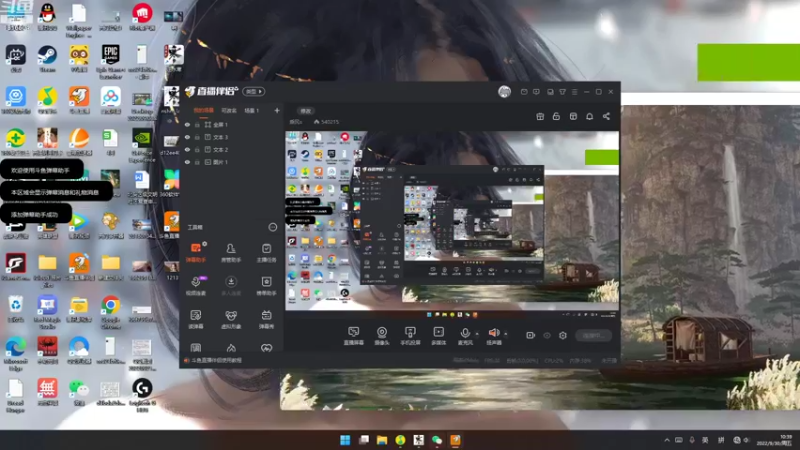Viewport: 800px width, 450px height.
Task: Open the hamburger menu in title bar
Action: [574, 92]
